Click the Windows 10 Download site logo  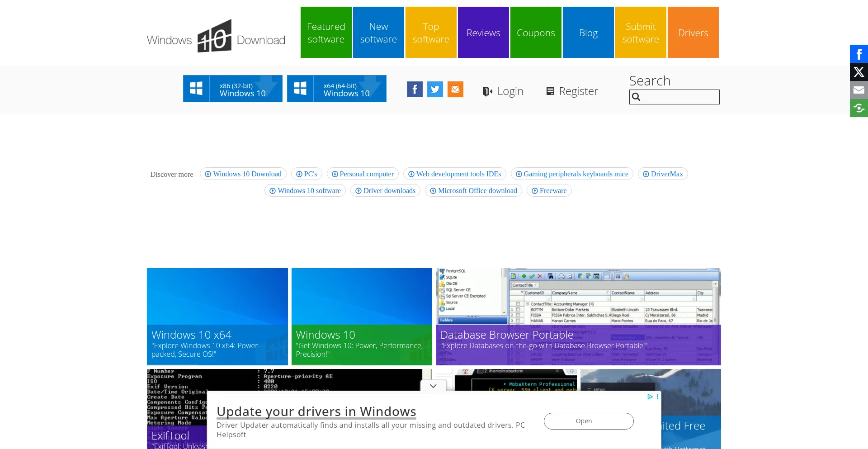pyautogui.click(x=216, y=37)
